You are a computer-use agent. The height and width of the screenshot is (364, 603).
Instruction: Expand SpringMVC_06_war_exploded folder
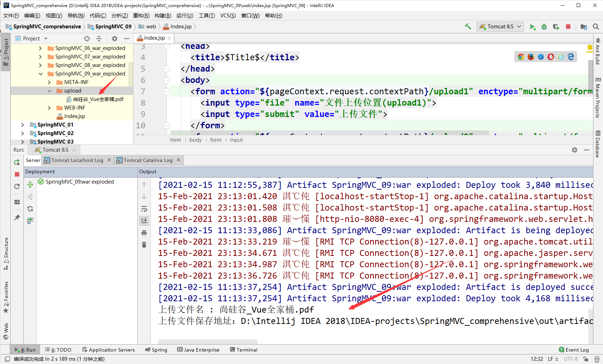40,48
